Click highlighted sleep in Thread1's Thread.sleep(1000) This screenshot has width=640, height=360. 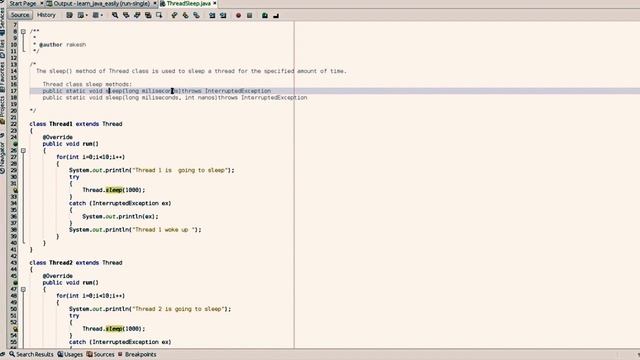point(114,190)
